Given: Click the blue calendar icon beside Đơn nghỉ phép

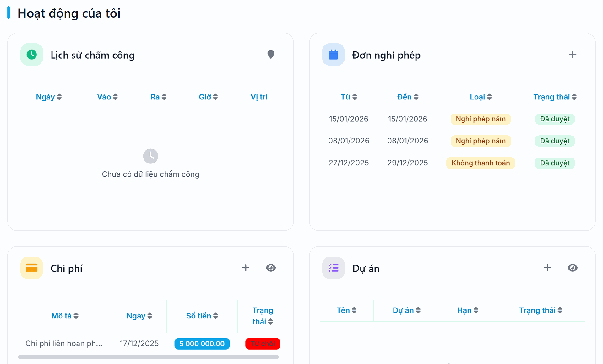Looking at the screenshot, I should (334, 55).
